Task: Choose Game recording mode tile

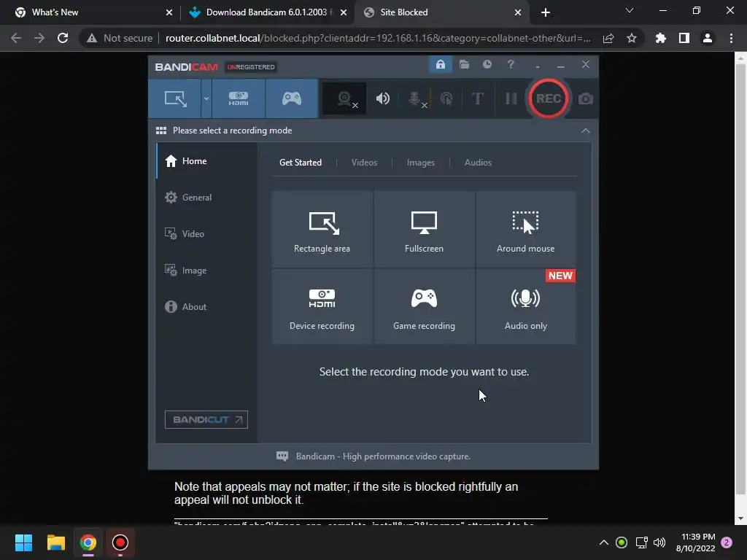Action: pos(424,307)
